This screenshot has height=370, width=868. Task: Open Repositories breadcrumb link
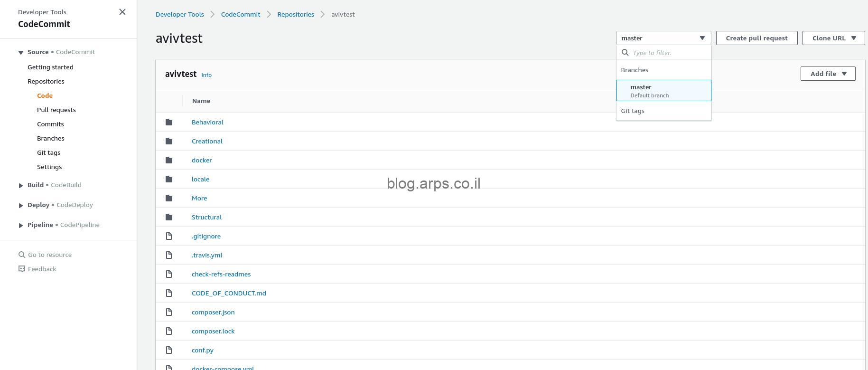tap(296, 14)
